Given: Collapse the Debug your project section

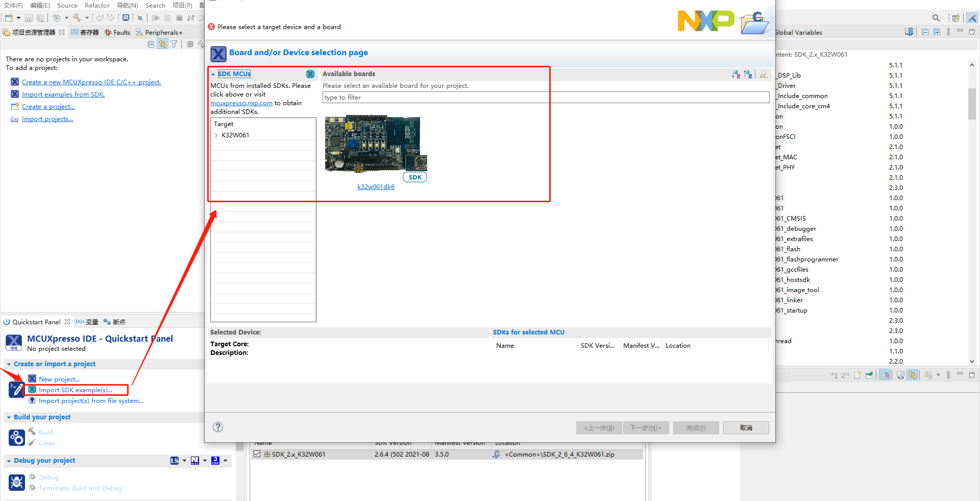Looking at the screenshot, I should point(9,461).
